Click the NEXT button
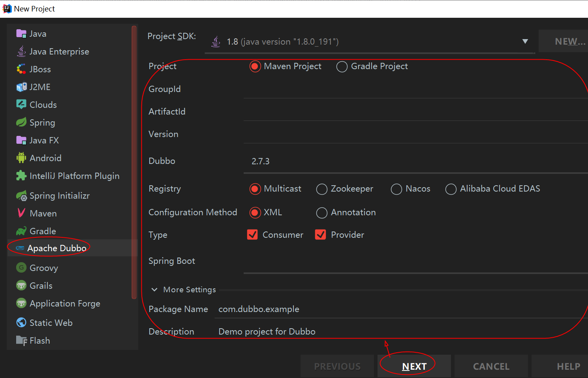Viewport: 588px width, 378px height. 414,366
